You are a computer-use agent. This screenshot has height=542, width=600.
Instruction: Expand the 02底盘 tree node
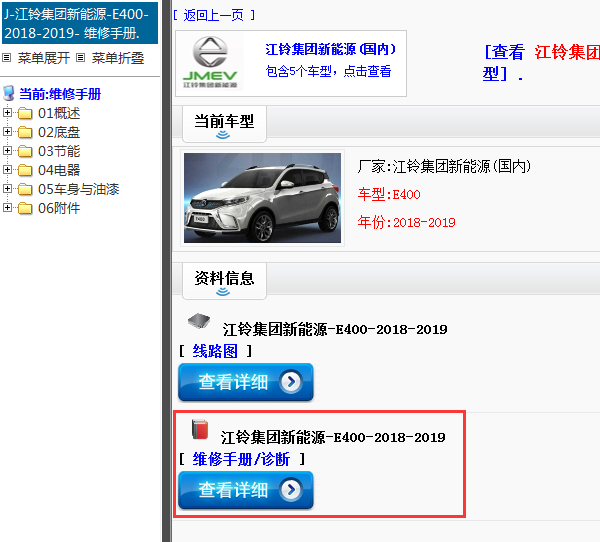pyautogui.click(x=7, y=132)
